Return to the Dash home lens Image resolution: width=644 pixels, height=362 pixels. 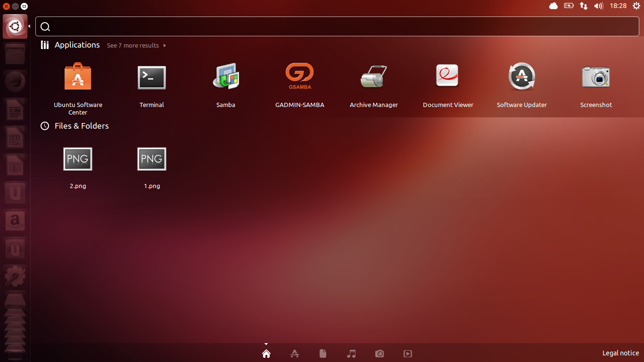pyautogui.click(x=266, y=354)
